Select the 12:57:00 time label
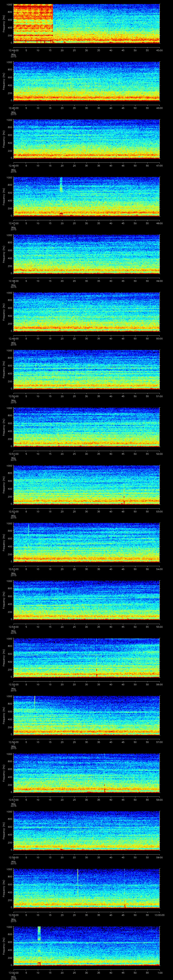 [x=13, y=800]
